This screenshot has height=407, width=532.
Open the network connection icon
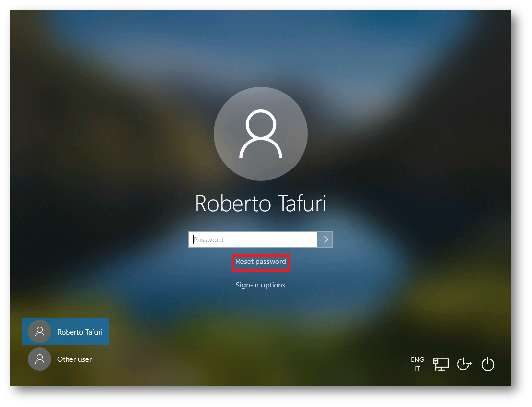coord(441,364)
